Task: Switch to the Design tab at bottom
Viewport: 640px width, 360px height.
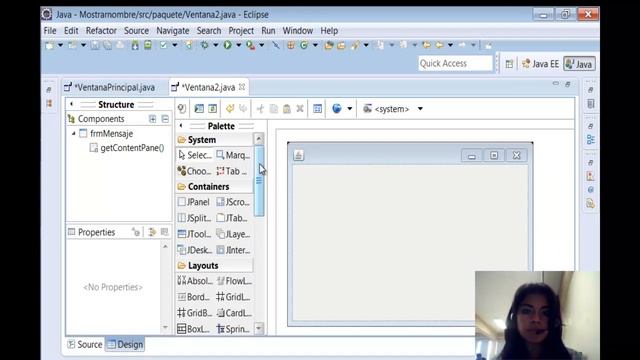Action: (x=125, y=344)
